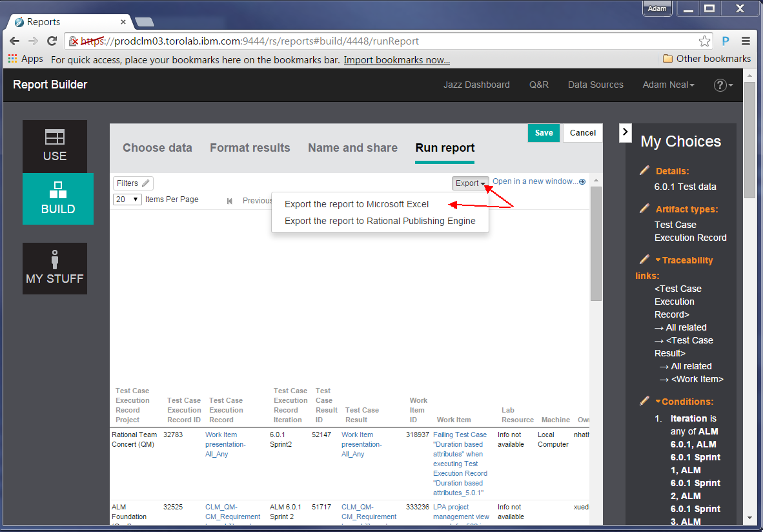Open MY STUFF person icon

54,259
